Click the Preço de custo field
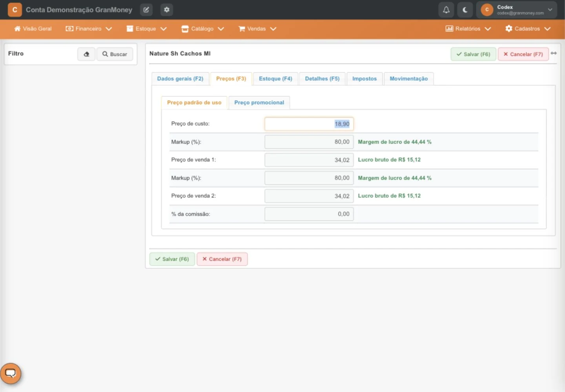The height and width of the screenshot is (392, 565). [x=309, y=124]
